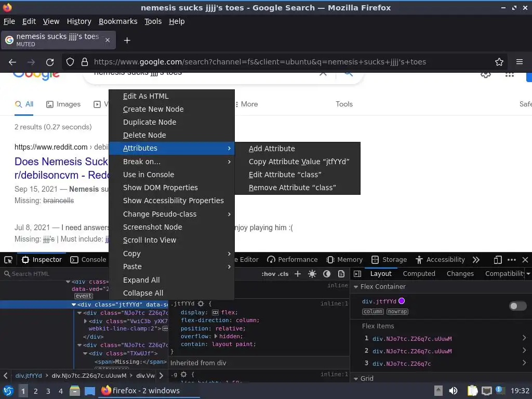Switch to the Changes tab
Screen dimensions: 532x399
pyautogui.click(x=460, y=274)
